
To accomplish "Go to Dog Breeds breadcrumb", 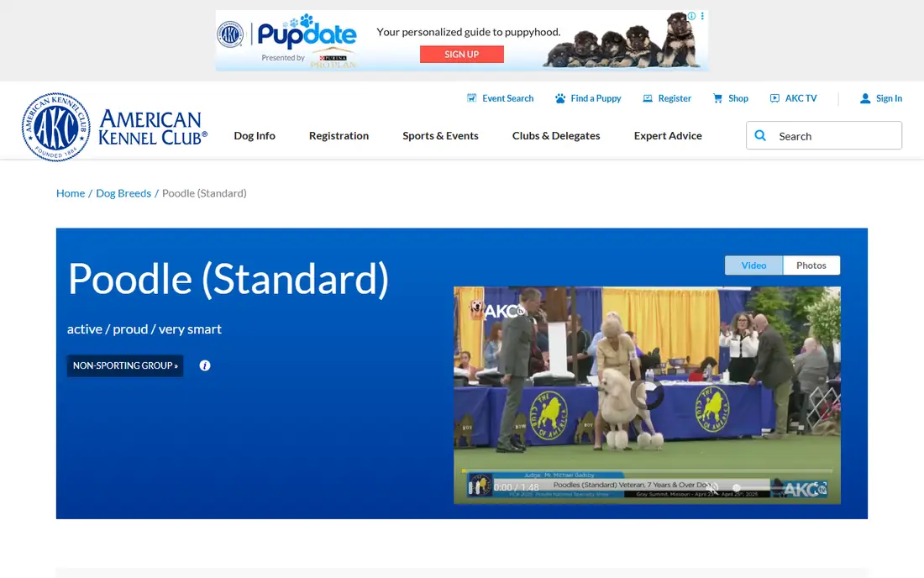I will coord(123,193).
